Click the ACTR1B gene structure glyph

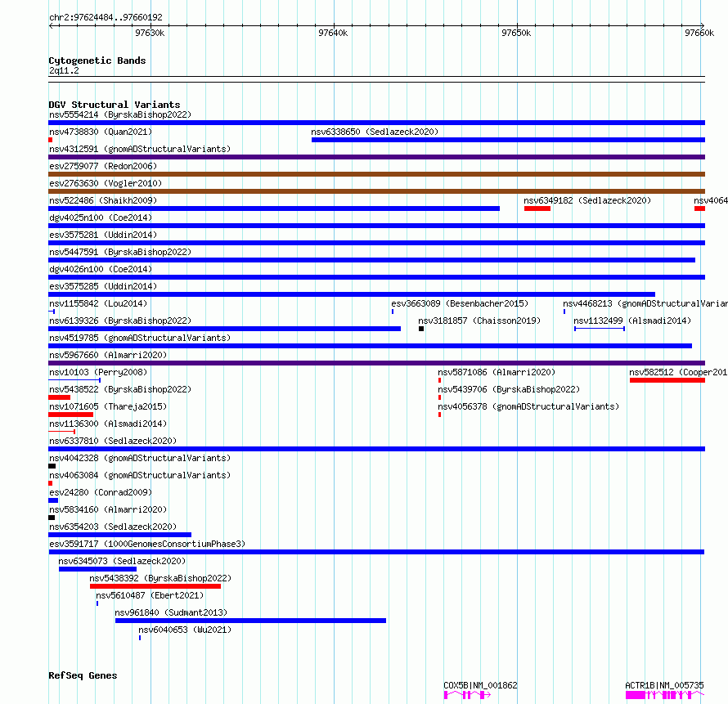pyautogui.click(x=665, y=695)
